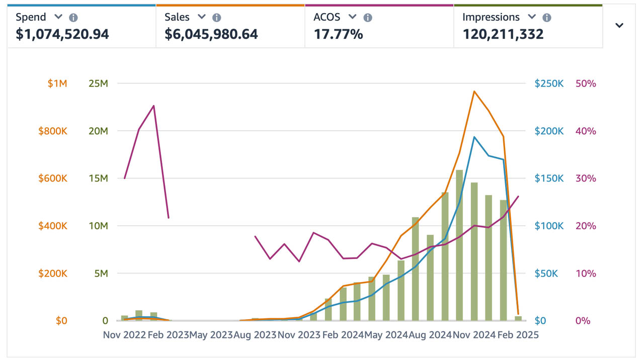This screenshot has width=644, height=362.
Task: Click the magenta ACOS metric card indicator bar
Action: click(379, 4)
